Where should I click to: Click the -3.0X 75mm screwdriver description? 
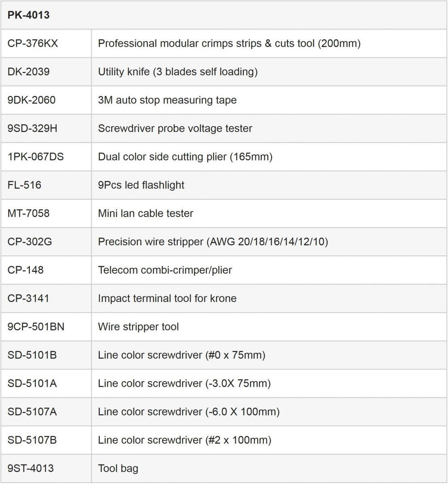[184, 383]
